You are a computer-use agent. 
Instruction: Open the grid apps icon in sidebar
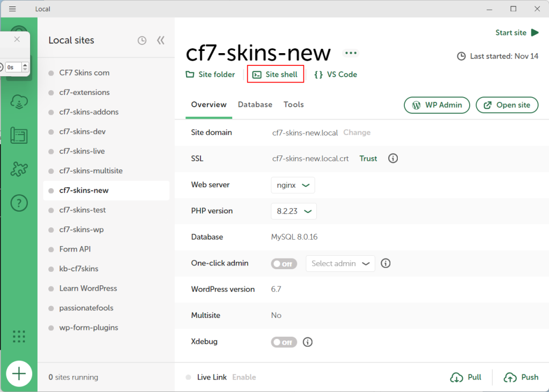[19, 336]
